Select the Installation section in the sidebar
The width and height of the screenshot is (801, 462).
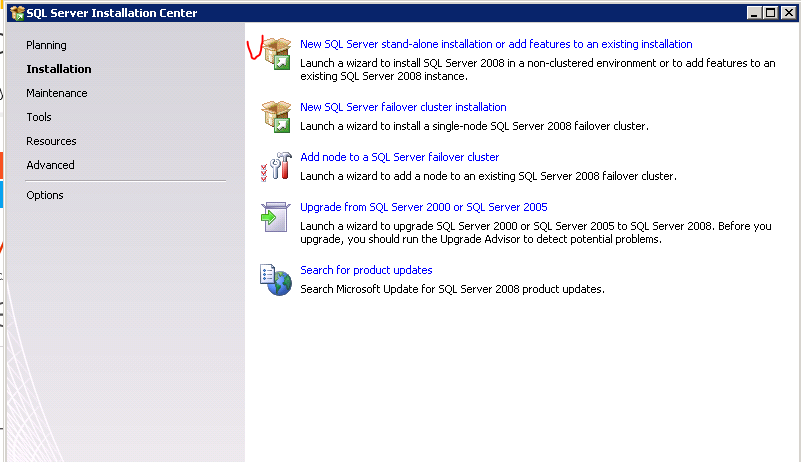point(58,69)
